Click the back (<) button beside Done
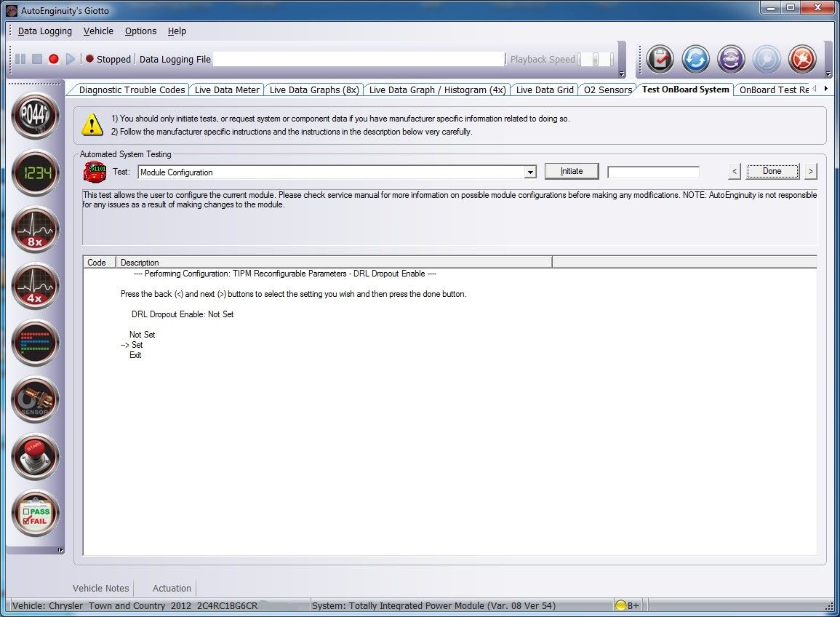Image resolution: width=840 pixels, height=617 pixels. click(735, 172)
